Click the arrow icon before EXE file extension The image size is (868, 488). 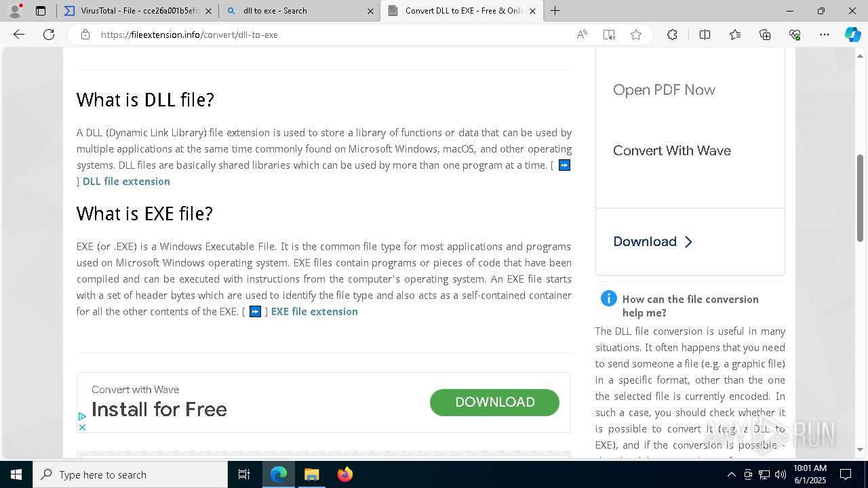[255, 312]
